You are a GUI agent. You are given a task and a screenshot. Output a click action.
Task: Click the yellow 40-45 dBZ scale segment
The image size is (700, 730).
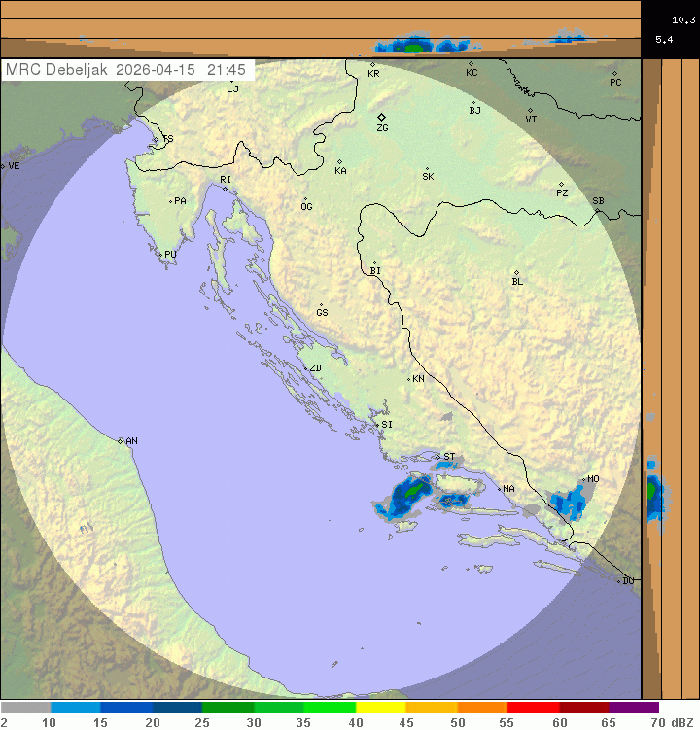tap(381, 708)
